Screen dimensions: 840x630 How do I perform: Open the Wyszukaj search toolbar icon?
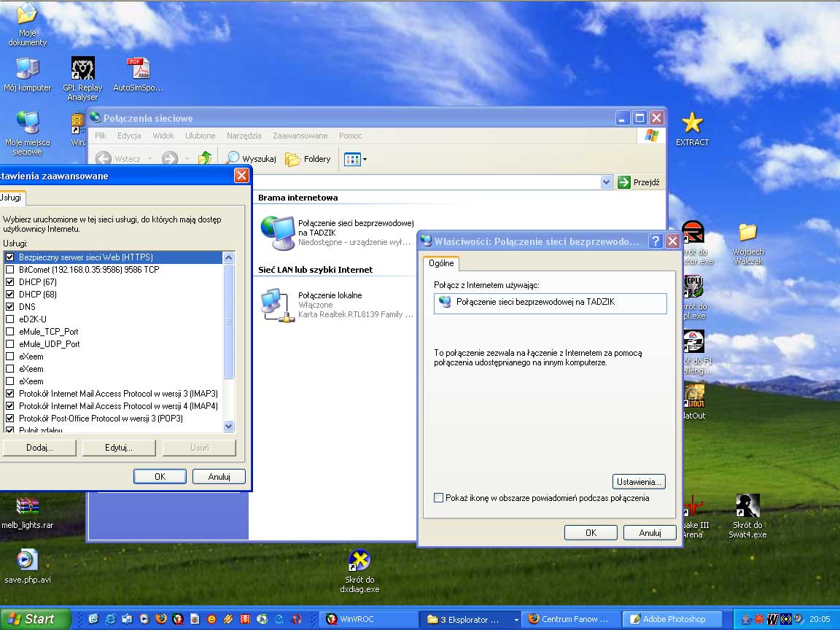(x=233, y=159)
